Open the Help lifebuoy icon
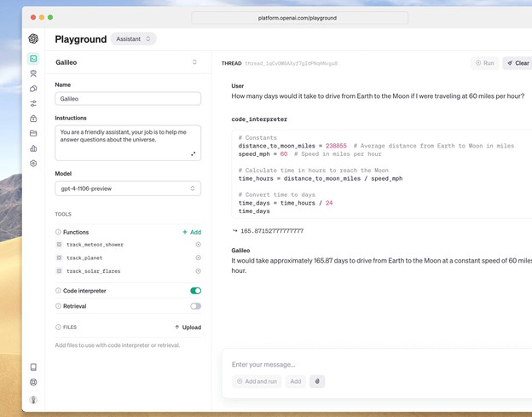 (33, 382)
